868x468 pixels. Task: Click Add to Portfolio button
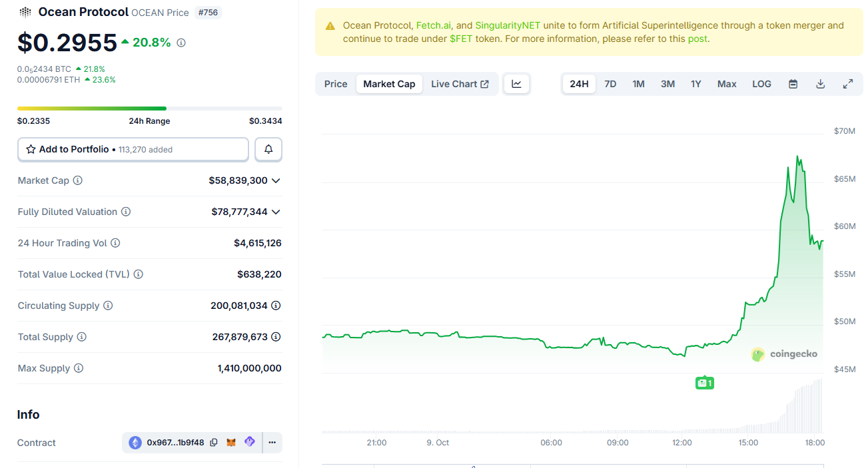pos(133,150)
